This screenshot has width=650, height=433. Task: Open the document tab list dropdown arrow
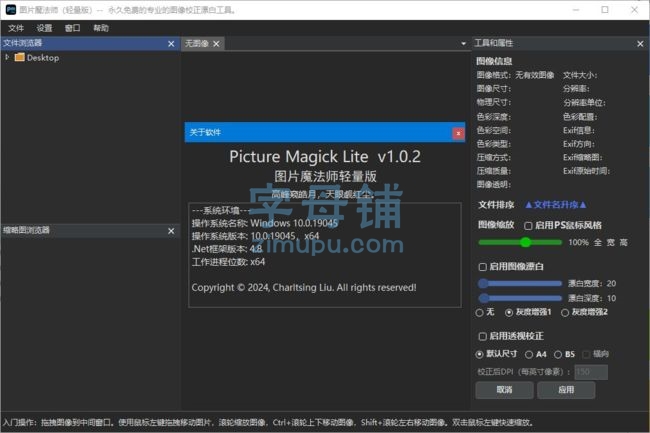point(463,44)
